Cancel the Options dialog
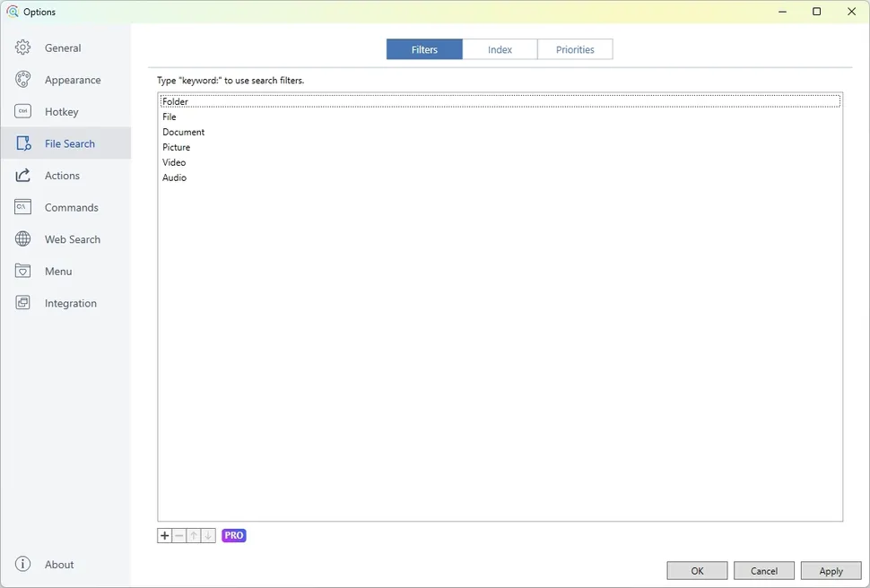The image size is (870, 588). (763, 570)
